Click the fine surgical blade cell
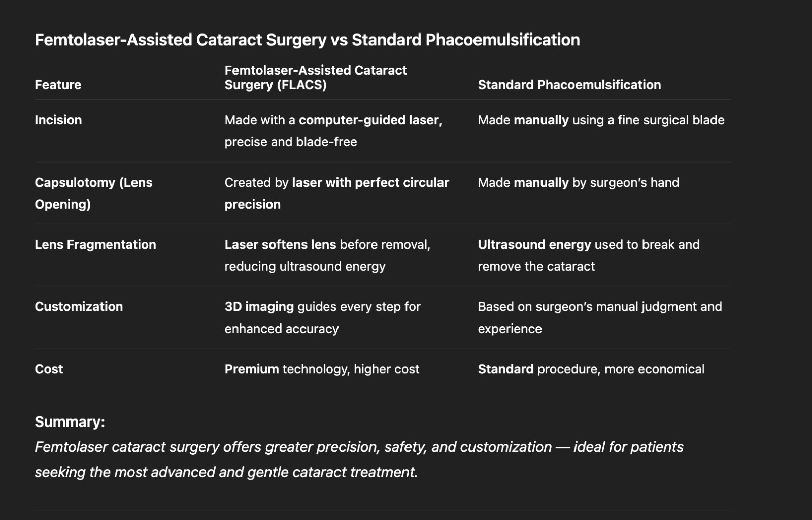Viewport: 812px width, 520px height. click(x=601, y=120)
